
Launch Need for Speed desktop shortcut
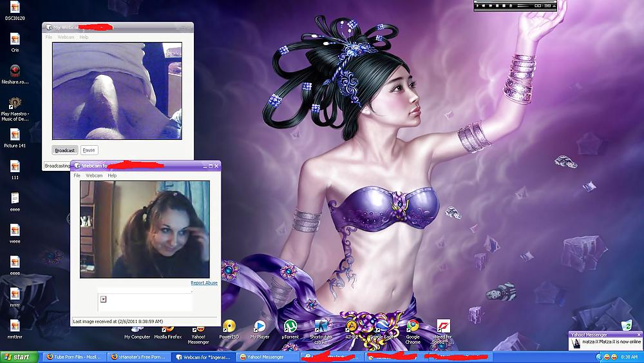coord(443,331)
